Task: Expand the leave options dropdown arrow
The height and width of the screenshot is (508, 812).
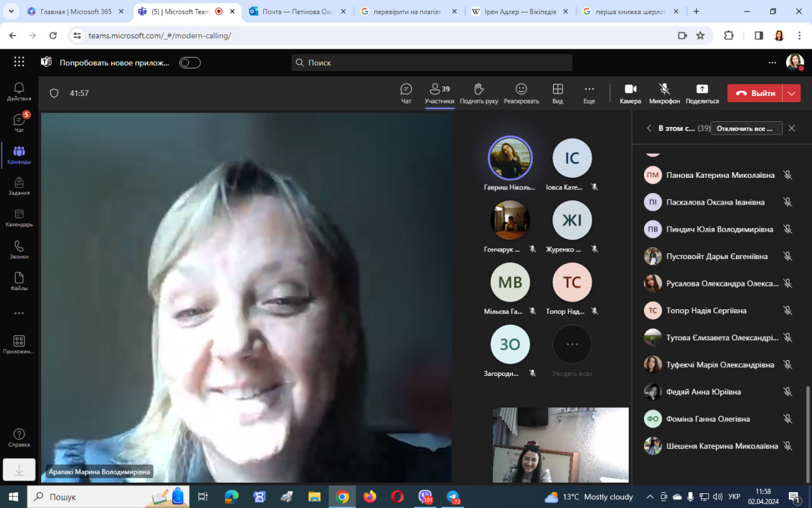Action: pyautogui.click(x=792, y=93)
